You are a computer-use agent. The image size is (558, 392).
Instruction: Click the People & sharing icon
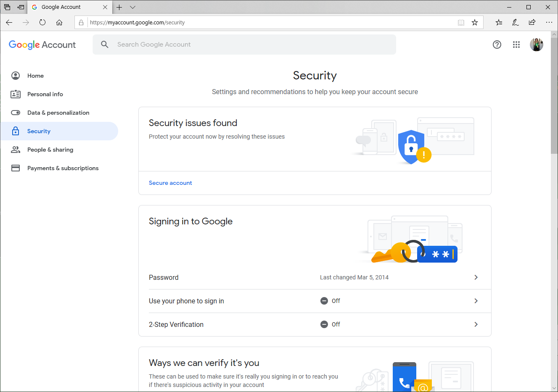pyautogui.click(x=16, y=150)
